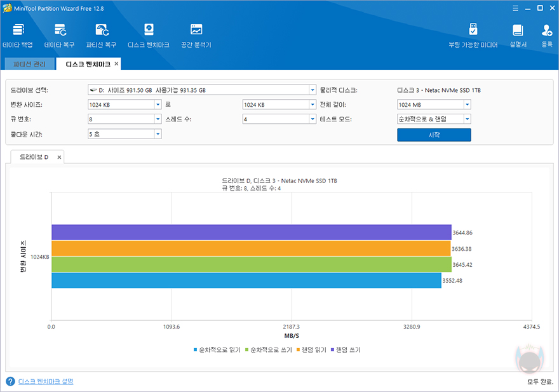
Task: Click the purple bar showing 3644.86
Action: click(252, 232)
